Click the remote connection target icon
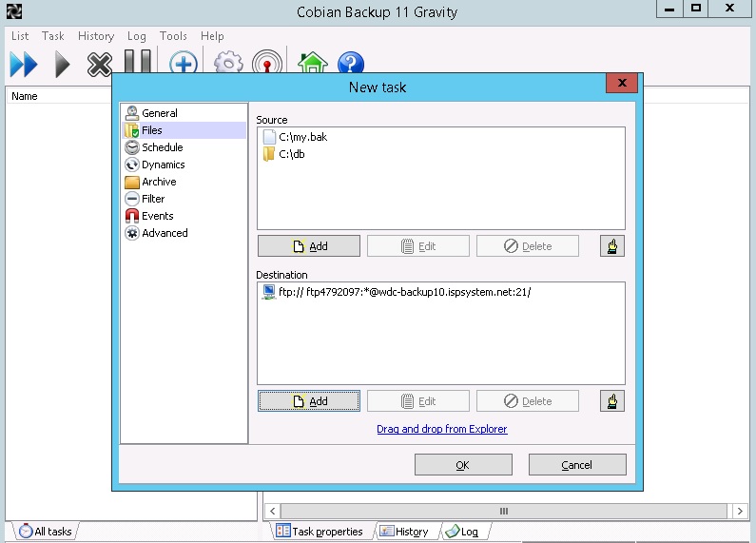Image resolution: width=756 pixels, height=543 pixels. 267,62
